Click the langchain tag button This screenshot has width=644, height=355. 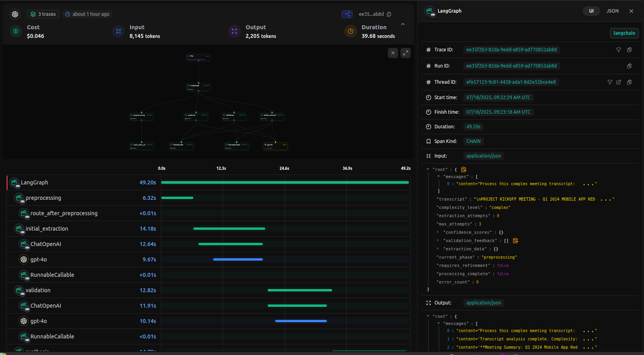click(x=624, y=33)
